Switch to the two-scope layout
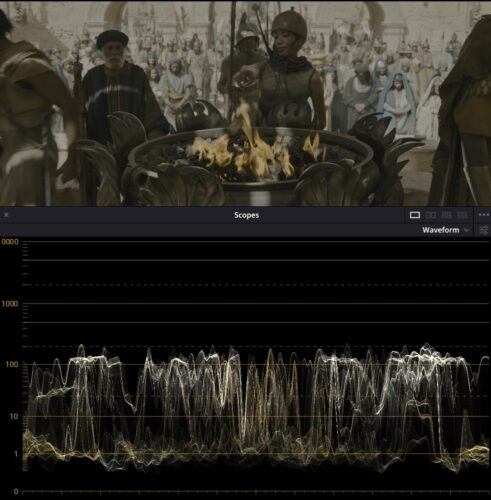This screenshot has height=500, width=491. coord(431,215)
